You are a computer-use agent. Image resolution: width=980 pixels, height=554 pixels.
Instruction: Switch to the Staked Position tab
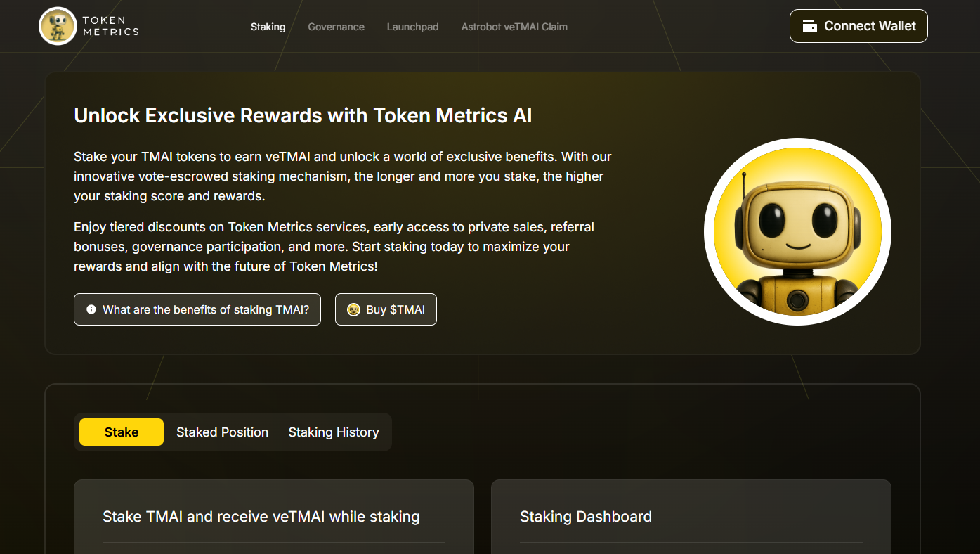222,432
